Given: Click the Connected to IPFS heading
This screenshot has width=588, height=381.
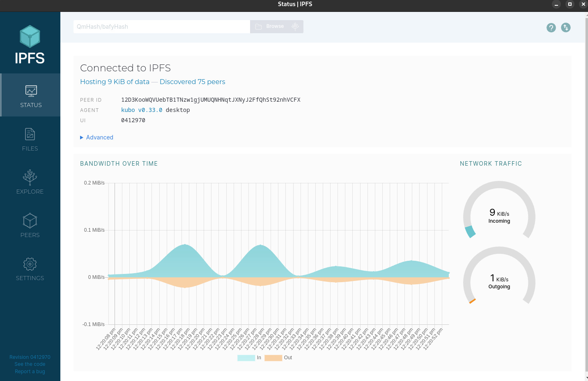Looking at the screenshot, I should coord(125,68).
